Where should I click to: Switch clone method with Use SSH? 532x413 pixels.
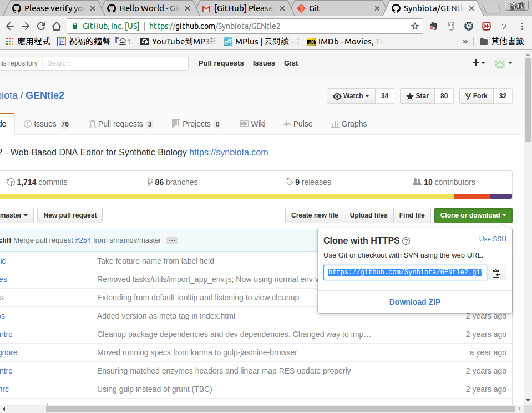493,239
